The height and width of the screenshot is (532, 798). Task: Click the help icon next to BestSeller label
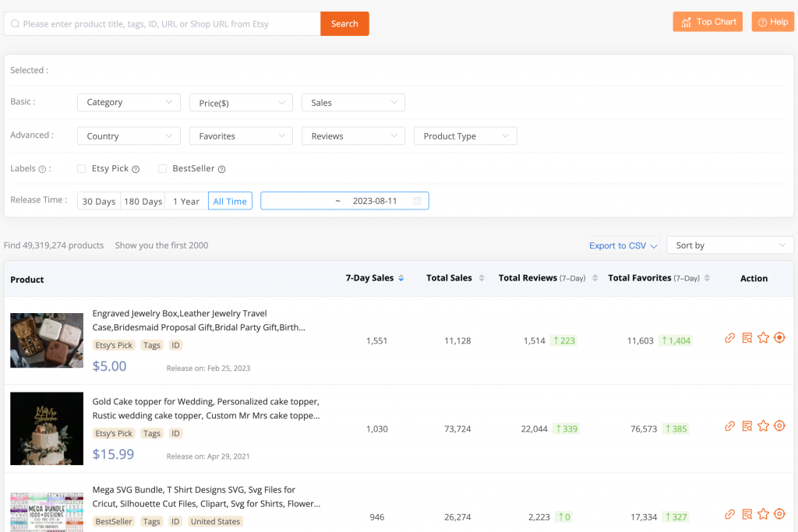point(221,169)
